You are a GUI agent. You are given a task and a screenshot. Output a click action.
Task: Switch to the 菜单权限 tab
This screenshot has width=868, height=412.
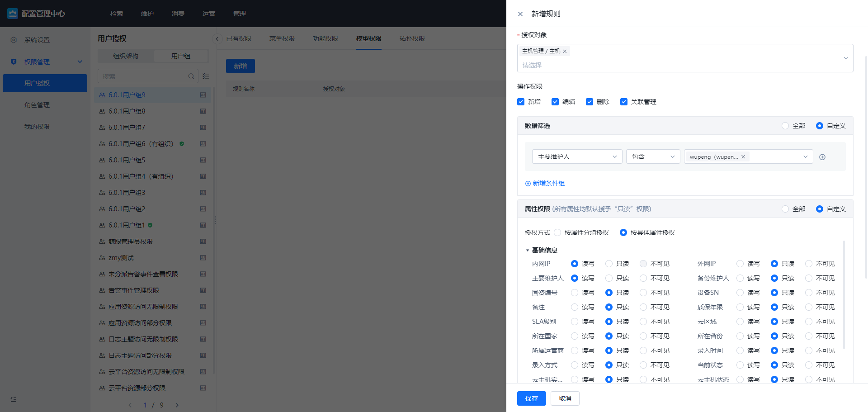(282, 38)
